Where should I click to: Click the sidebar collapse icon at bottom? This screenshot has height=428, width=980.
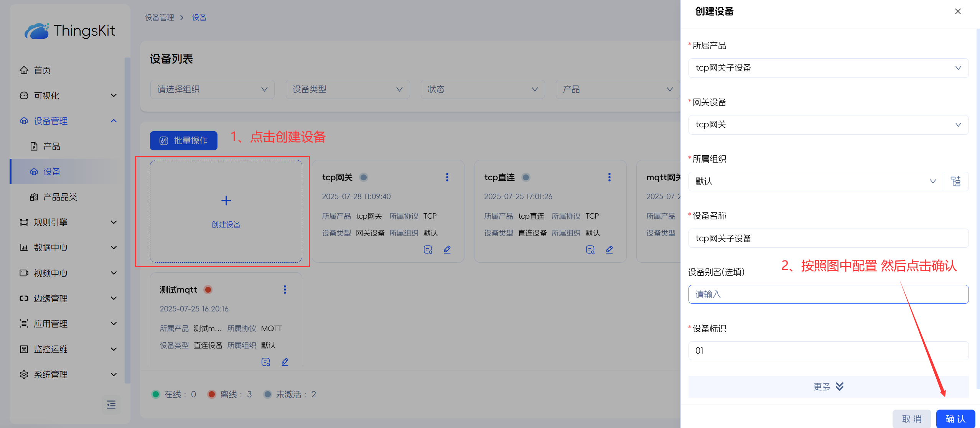[111, 405]
